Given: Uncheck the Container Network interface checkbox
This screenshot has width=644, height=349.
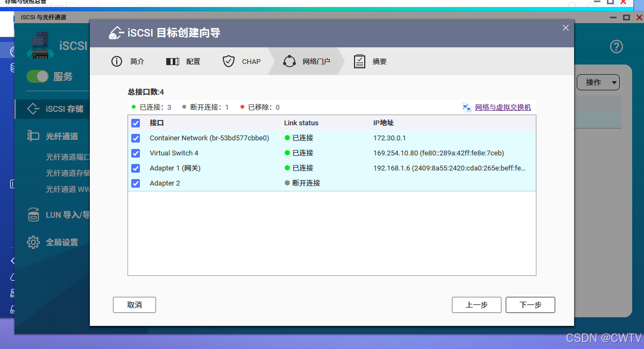Looking at the screenshot, I should coord(136,138).
